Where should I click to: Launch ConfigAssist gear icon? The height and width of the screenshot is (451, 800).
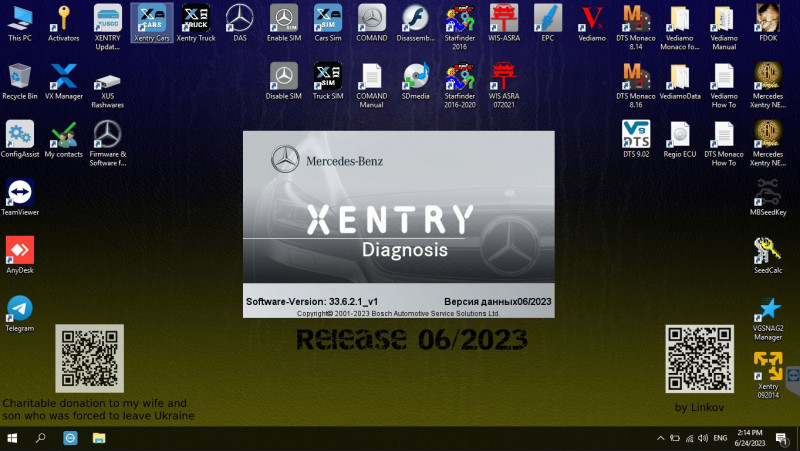coord(20,140)
